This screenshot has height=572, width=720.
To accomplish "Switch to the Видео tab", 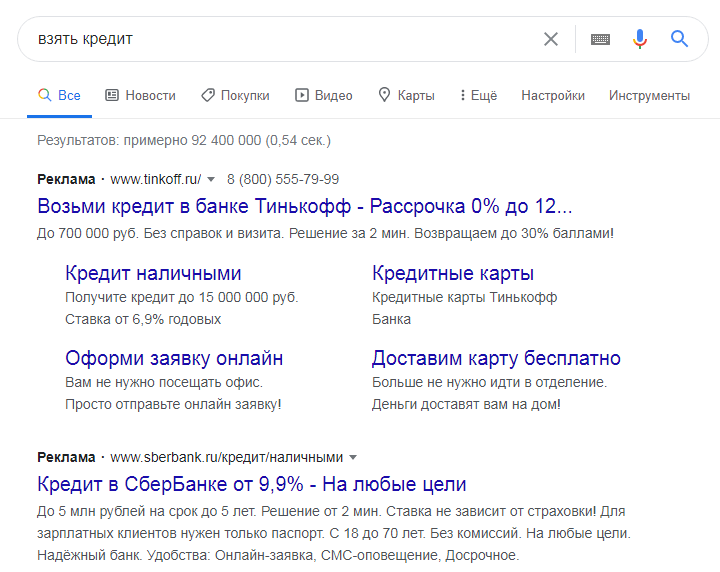I will (x=324, y=95).
